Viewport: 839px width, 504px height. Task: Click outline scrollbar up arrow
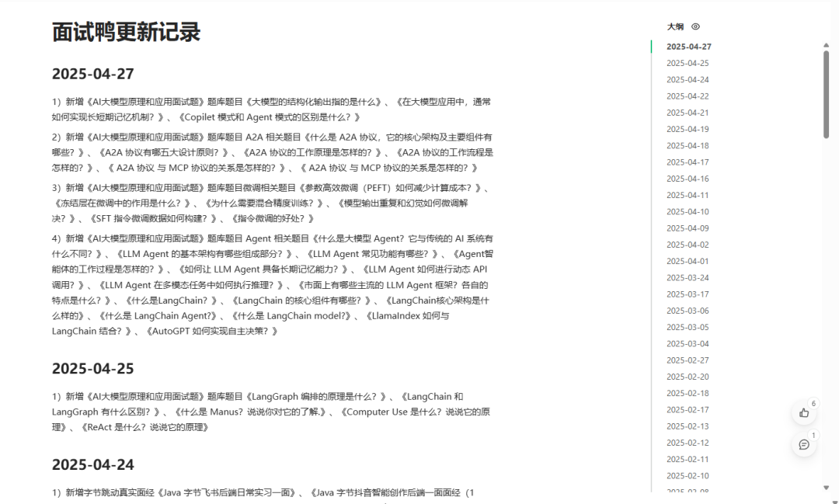(x=826, y=46)
